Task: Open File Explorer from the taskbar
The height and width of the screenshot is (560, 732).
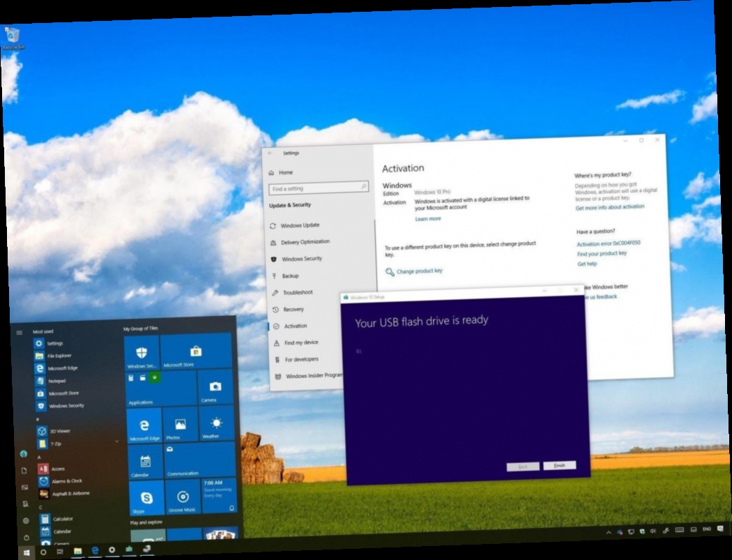Action: (x=77, y=551)
